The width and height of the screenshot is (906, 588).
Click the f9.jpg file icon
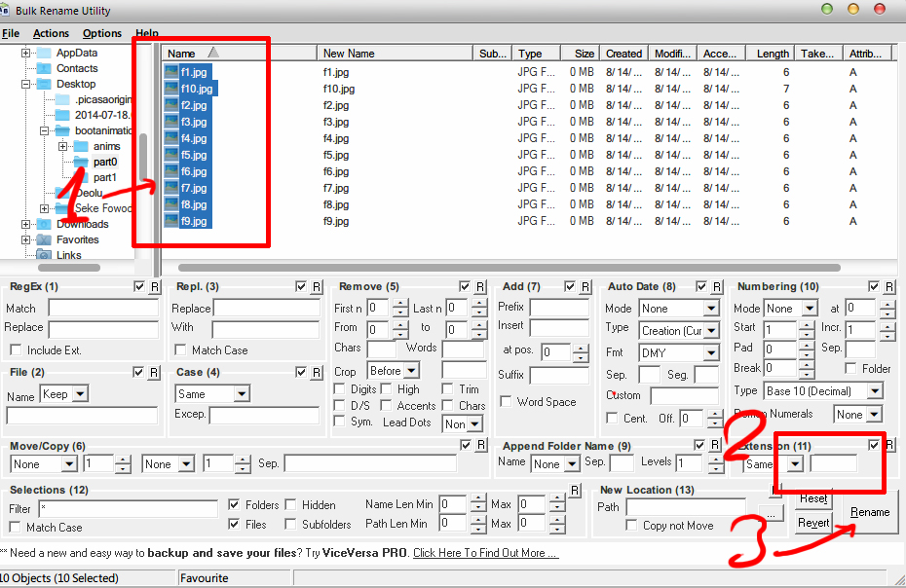pos(171,221)
